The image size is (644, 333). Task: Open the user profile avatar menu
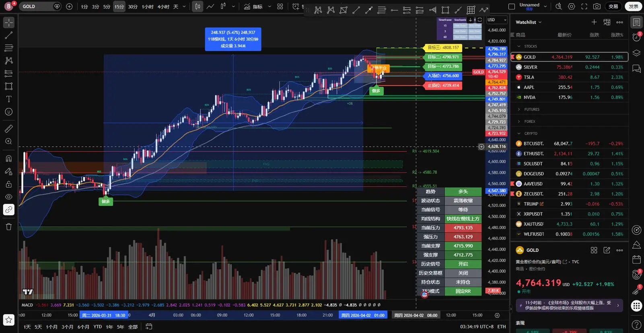pos(9,6)
